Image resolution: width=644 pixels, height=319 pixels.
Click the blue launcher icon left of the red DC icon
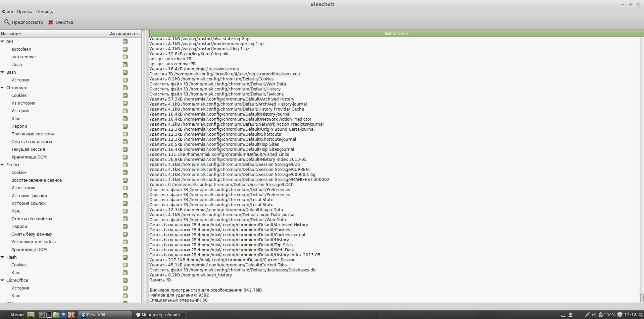(x=63, y=315)
